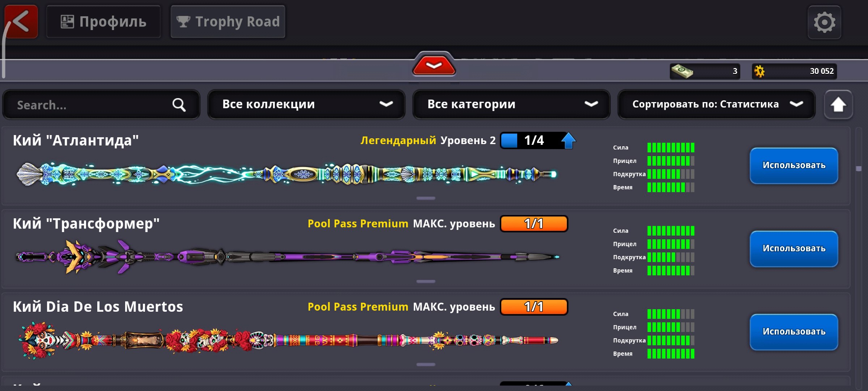
Task: Click the vertical scrollbar handle on right
Action: point(859,168)
